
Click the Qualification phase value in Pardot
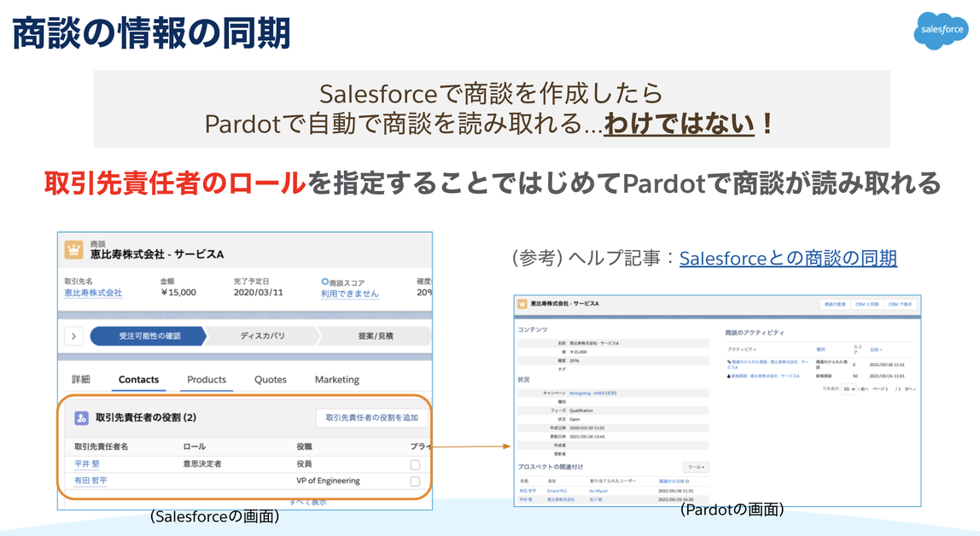tap(581, 411)
